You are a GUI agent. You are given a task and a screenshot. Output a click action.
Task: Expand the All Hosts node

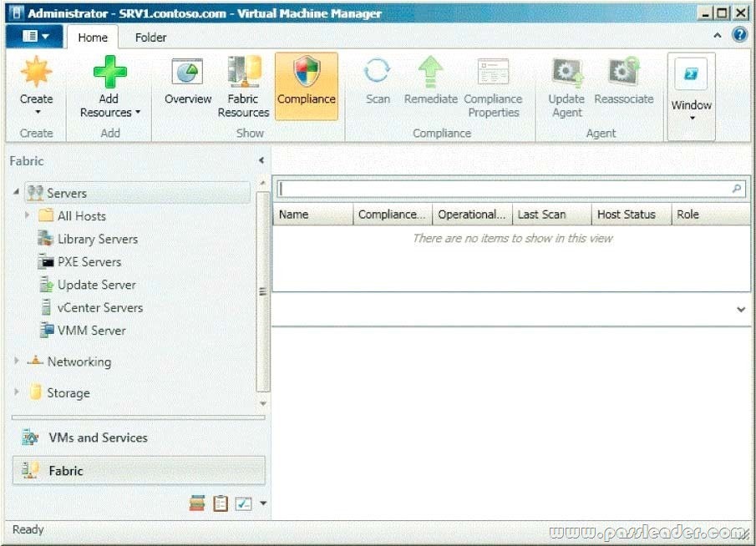27,215
